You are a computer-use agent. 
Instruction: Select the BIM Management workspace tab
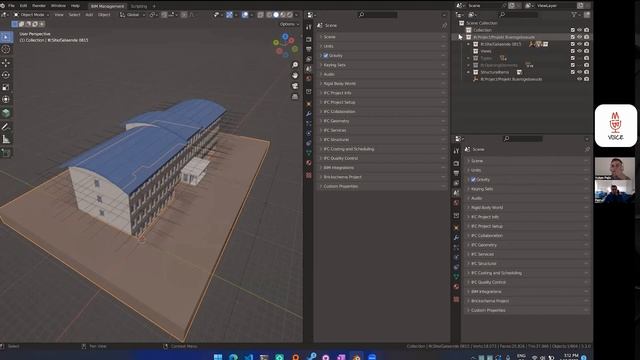point(107,6)
